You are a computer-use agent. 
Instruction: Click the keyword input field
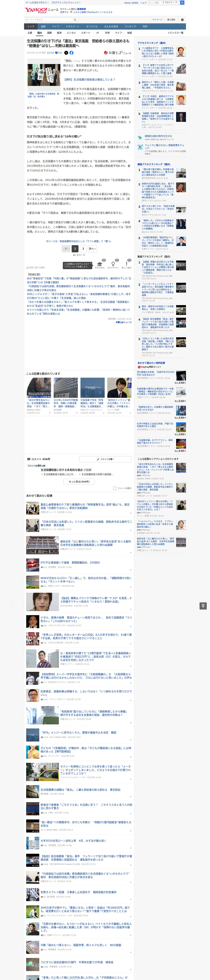(49, 19)
